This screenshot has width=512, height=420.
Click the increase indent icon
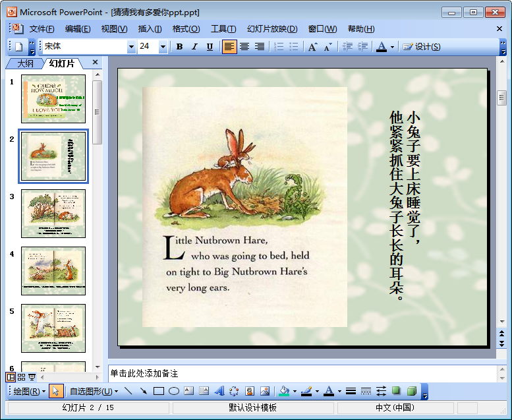coord(362,47)
